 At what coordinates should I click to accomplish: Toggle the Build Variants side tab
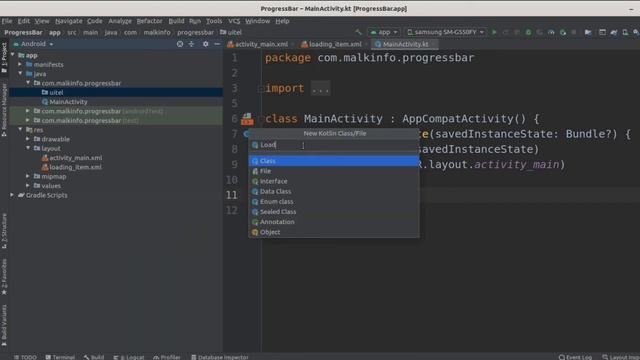pyautogui.click(x=4, y=325)
